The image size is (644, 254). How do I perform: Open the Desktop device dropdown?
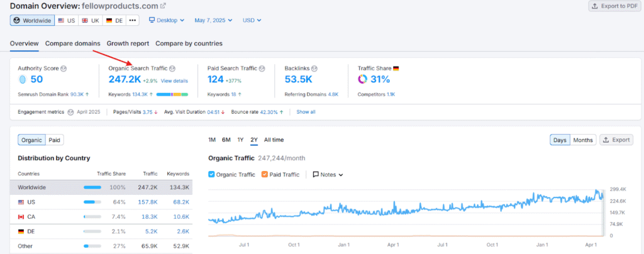coord(166,20)
